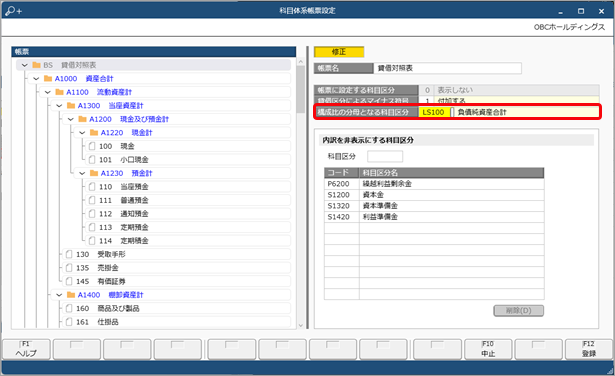Image resolution: width=615 pixels, height=376 pixels.
Task: Click the 負債純資産合計 name text
Action: tap(482, 112)
